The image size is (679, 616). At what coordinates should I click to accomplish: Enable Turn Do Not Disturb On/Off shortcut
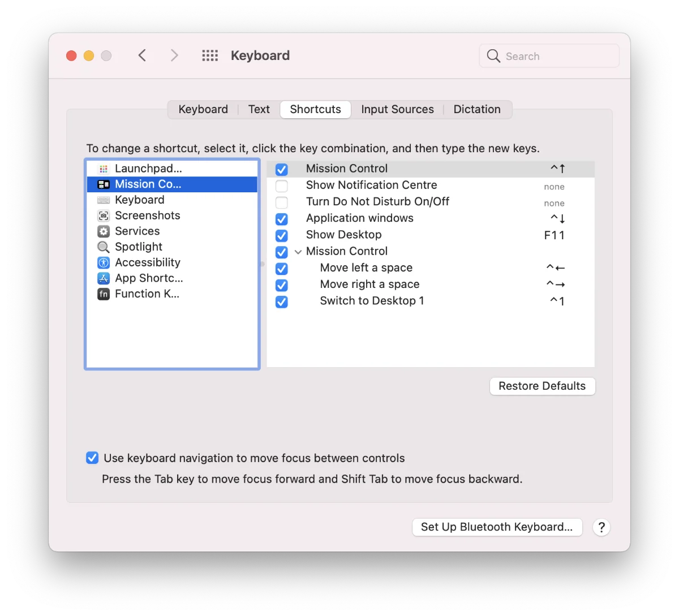282,203
